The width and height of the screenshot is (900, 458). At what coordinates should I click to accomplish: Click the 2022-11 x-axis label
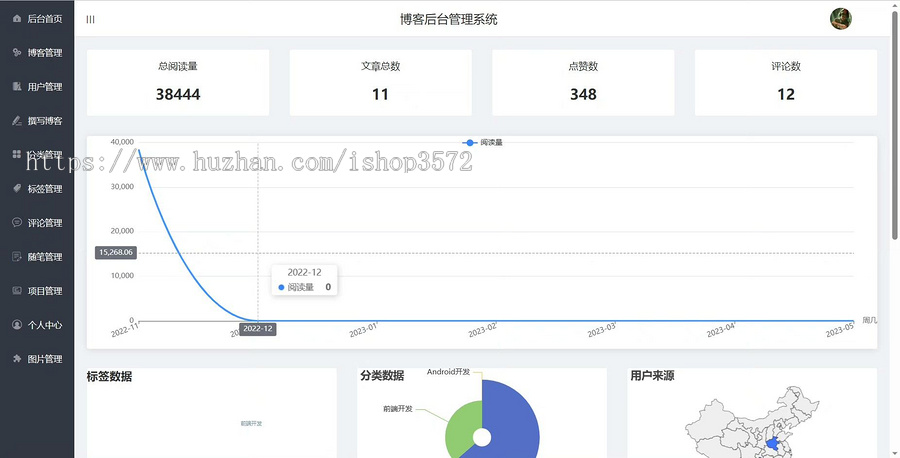pos(125,330)
